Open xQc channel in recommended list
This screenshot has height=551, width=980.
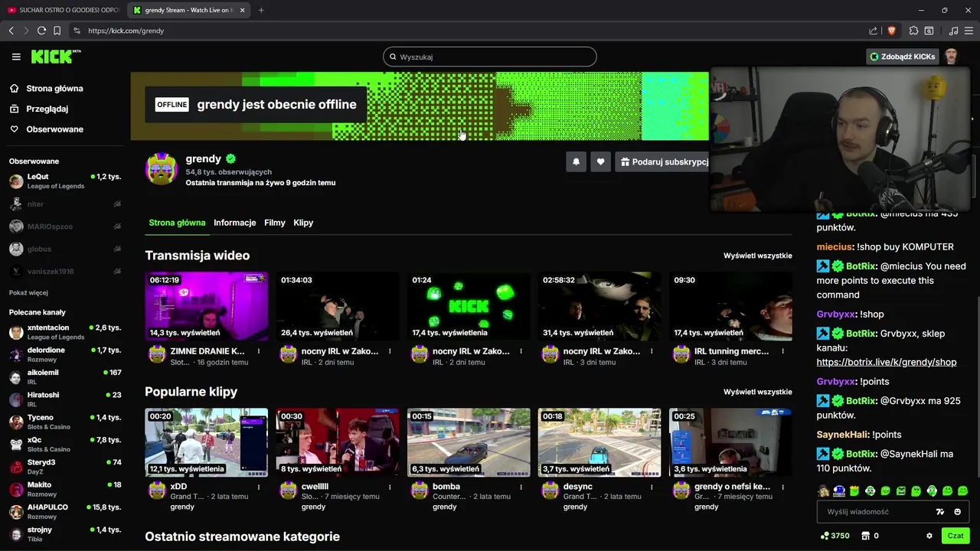(x=65, y=445)
